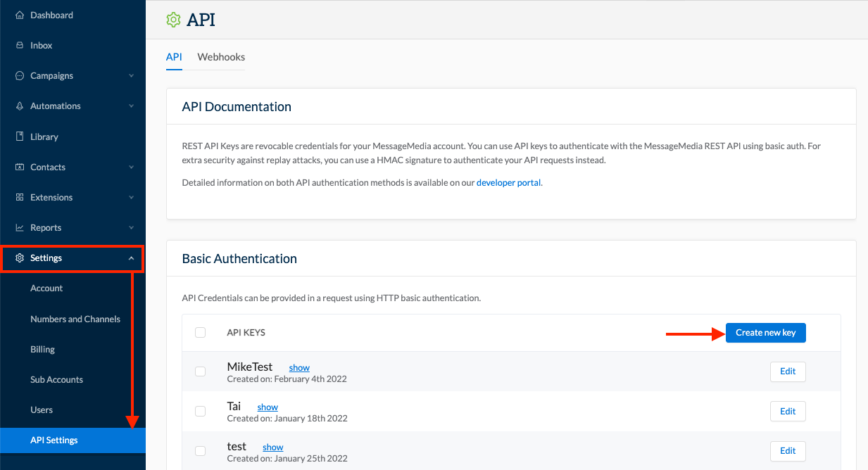Check the test key checkbox
Image resolution: width=868 pixels, height=470 pixels.
pos(200,451)
